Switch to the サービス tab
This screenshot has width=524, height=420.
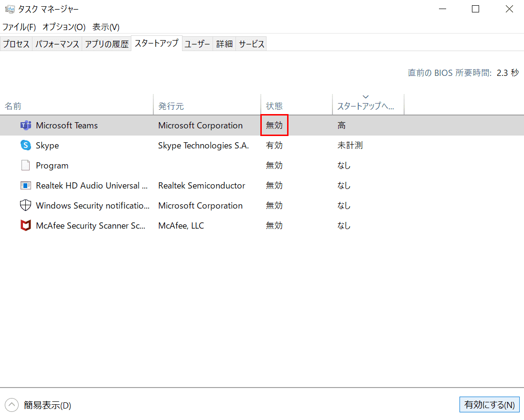point(251,44)
